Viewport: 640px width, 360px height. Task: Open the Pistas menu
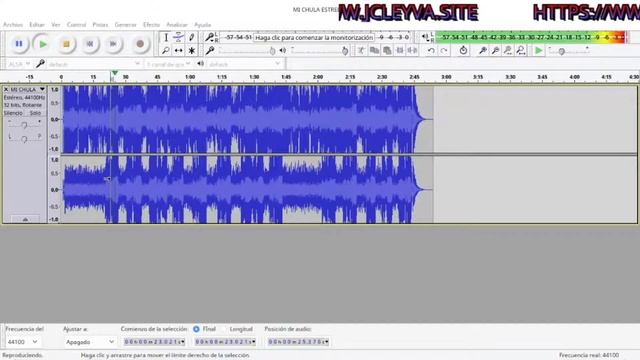100,25
